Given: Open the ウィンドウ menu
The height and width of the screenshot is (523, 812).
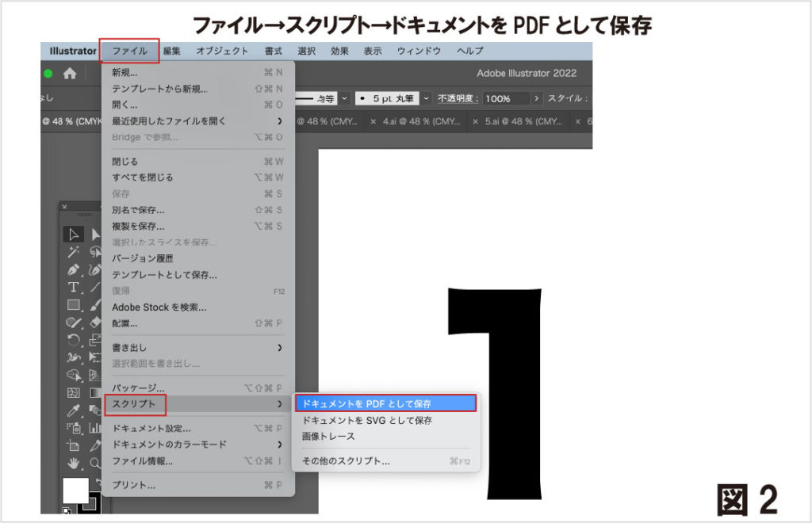Looking at the screenshot, I should [x=419, y=51].
